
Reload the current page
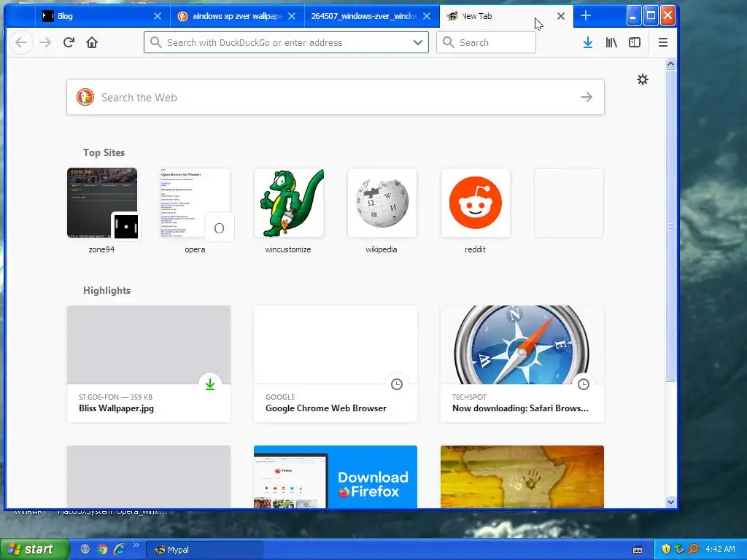(69, 42)
